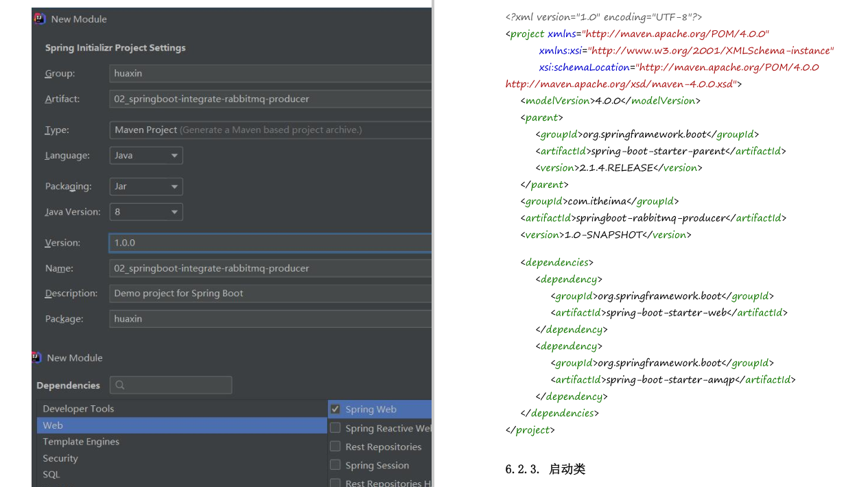Image resolution: width=868 pixels, height=487 pixels.
Task: Click the New Module dialog icon
Action: (39, 19)
